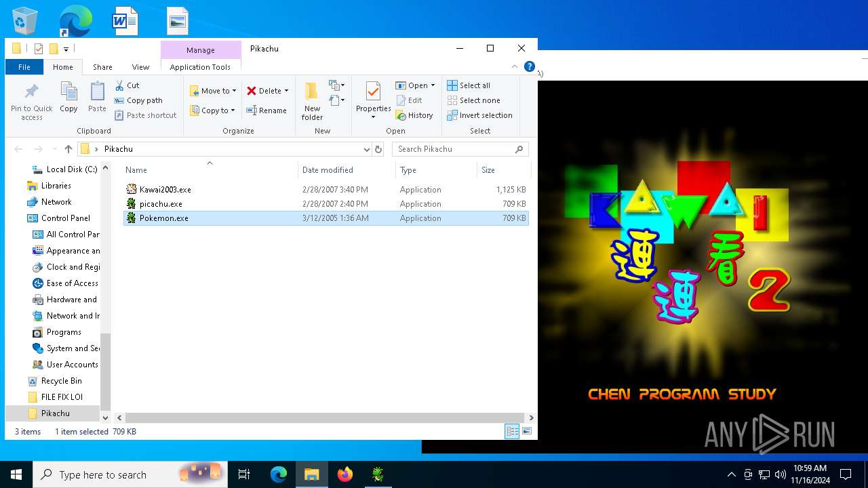Image resolution: width=868 pixels, height=488 pixels.
Task: Click Invert selection
Action: tap(479, 115)
